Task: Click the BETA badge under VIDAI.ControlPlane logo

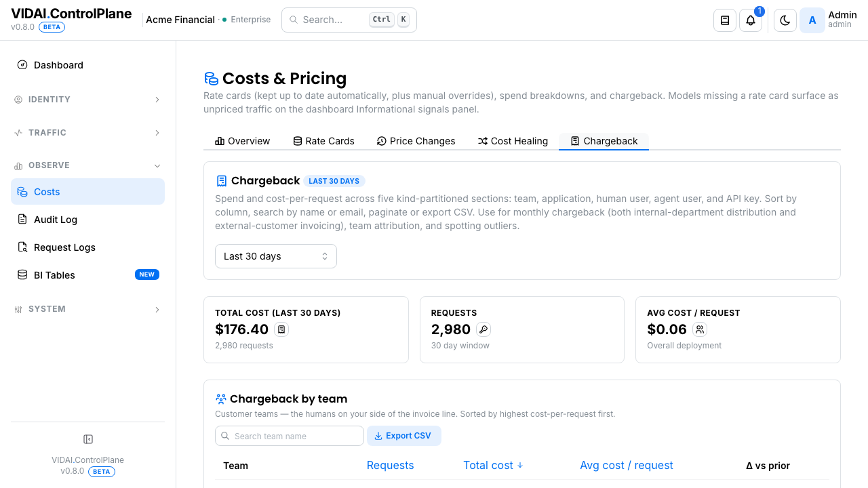Action: tap(52, 27)
